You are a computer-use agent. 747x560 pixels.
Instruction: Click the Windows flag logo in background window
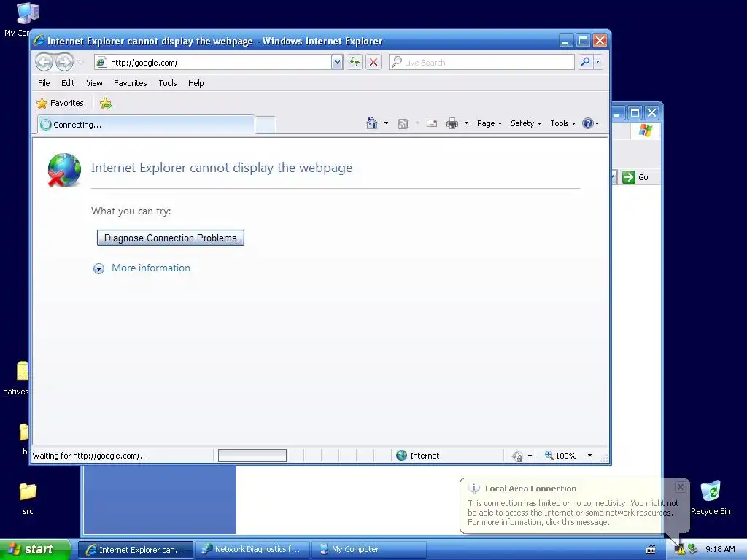point(646,130)
